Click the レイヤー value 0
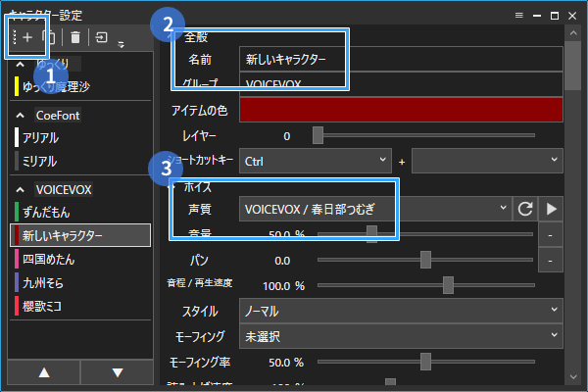The image size is (588, 392). [287, 136]
